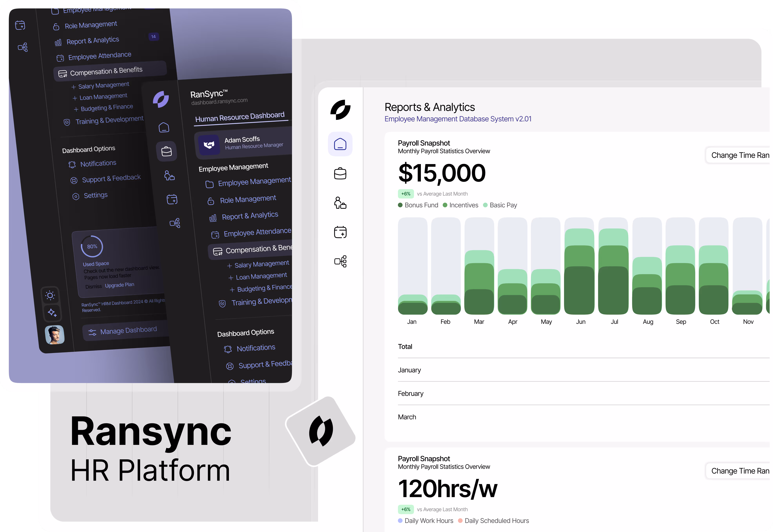The width and height of the screenshot is (773, 532).
Task: Select the February row in the Total list
Action: [583, 393]
